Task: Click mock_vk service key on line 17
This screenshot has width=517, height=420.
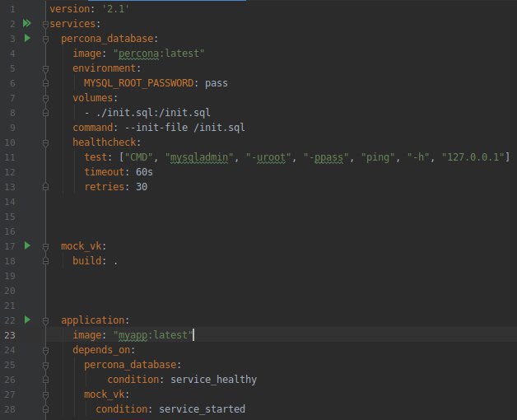Action: point(82,246)
